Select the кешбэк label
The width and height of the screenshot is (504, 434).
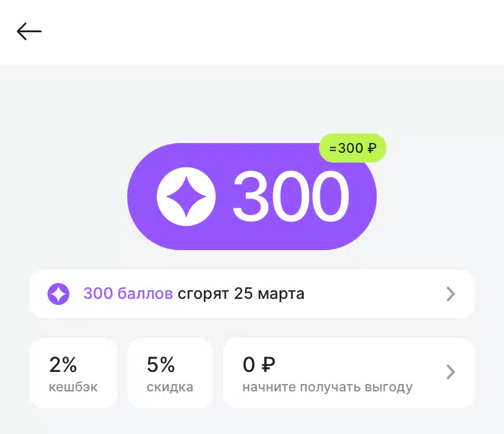pos(73,387)
